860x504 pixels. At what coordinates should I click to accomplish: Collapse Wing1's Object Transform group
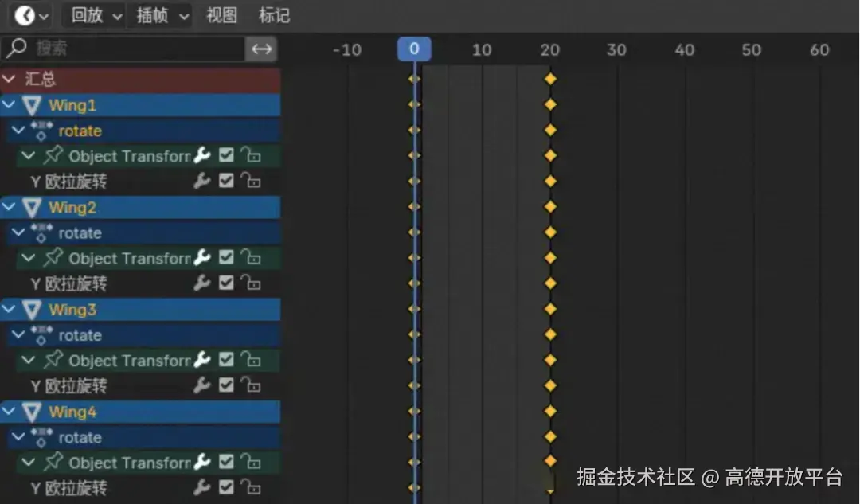[28, 156]
